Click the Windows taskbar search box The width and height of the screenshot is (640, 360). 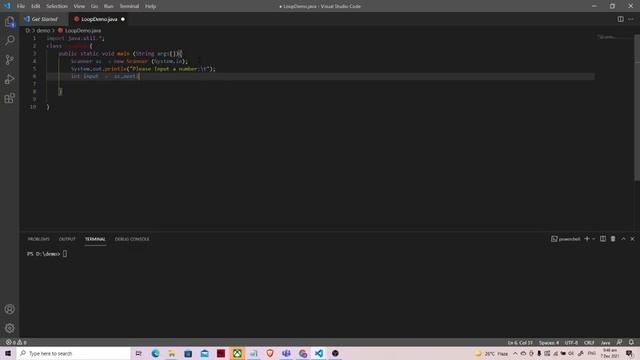tap(73, 353)
